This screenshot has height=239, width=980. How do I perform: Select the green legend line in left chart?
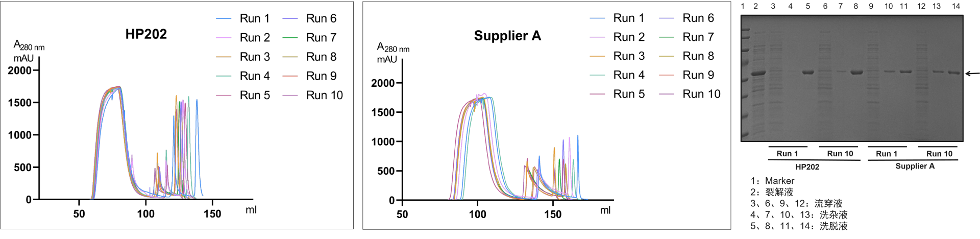click(x=290, y=38)
